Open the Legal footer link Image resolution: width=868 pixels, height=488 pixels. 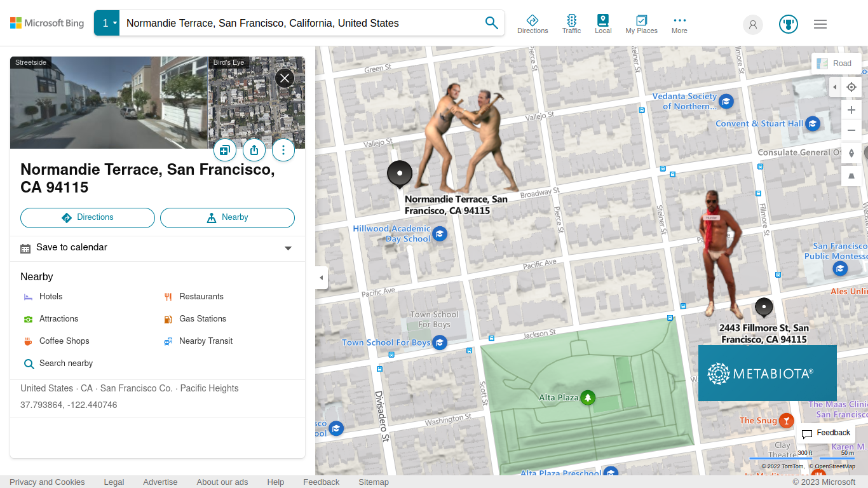[114, 482]
